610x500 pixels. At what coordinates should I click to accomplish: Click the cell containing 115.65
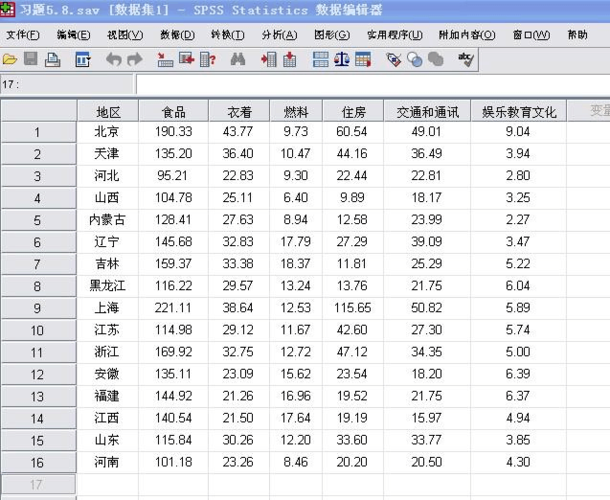[353, 308]
